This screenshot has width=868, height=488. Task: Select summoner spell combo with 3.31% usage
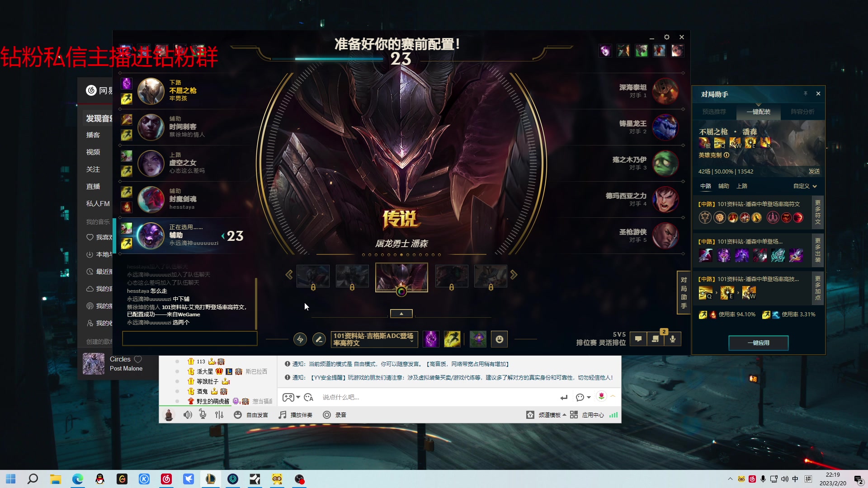click(789, 314)
